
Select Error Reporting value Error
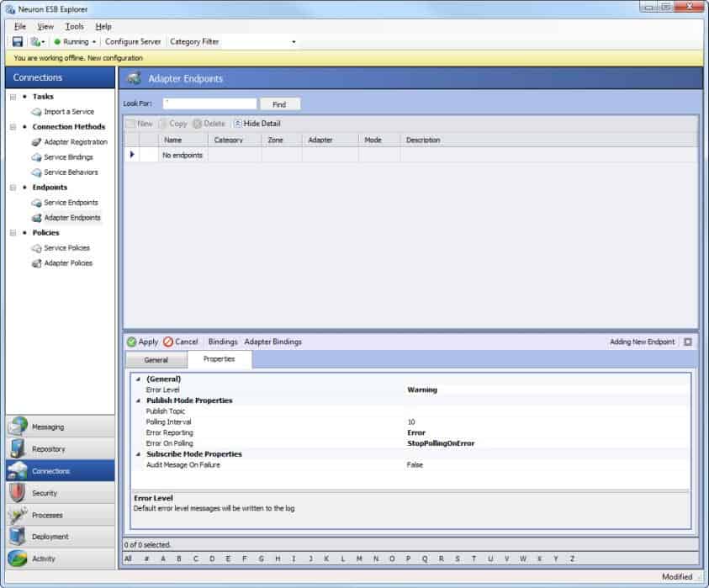tap(416, 433)
